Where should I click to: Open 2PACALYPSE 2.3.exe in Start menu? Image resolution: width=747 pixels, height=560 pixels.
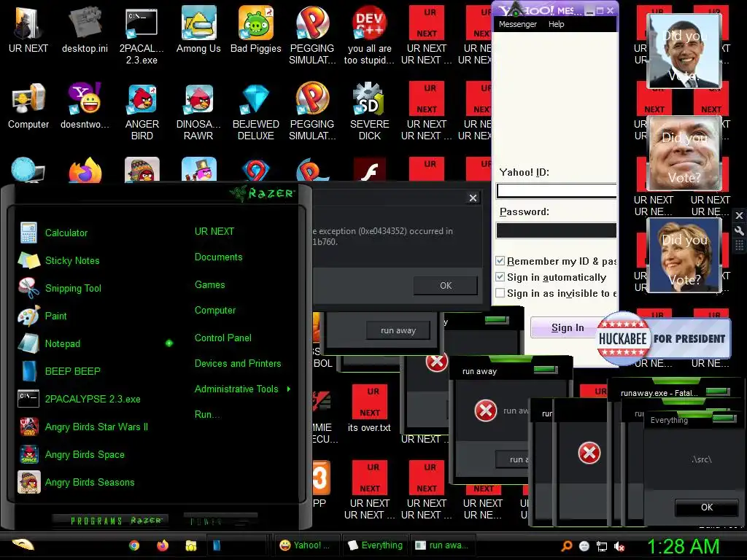pos(93,399)
